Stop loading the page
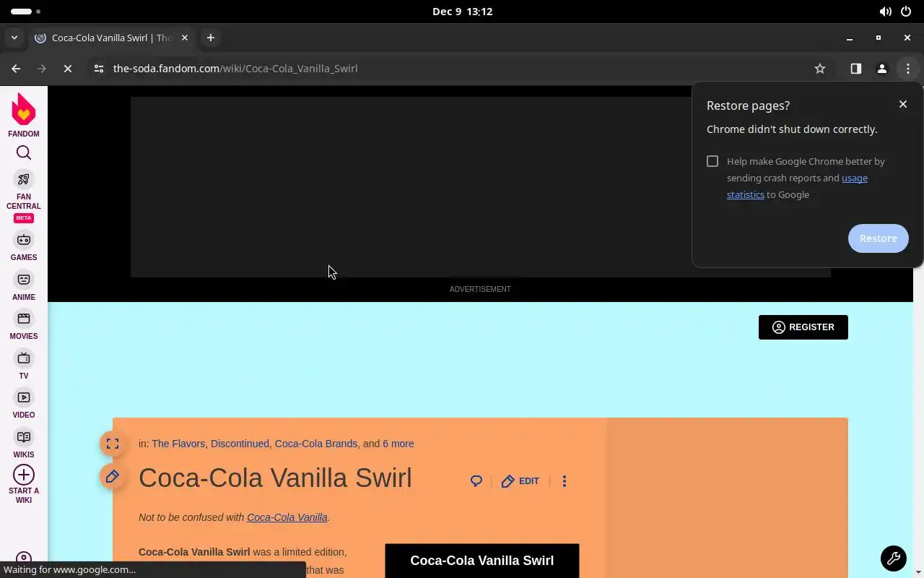The image size is (924, 578). coord(67,69)
